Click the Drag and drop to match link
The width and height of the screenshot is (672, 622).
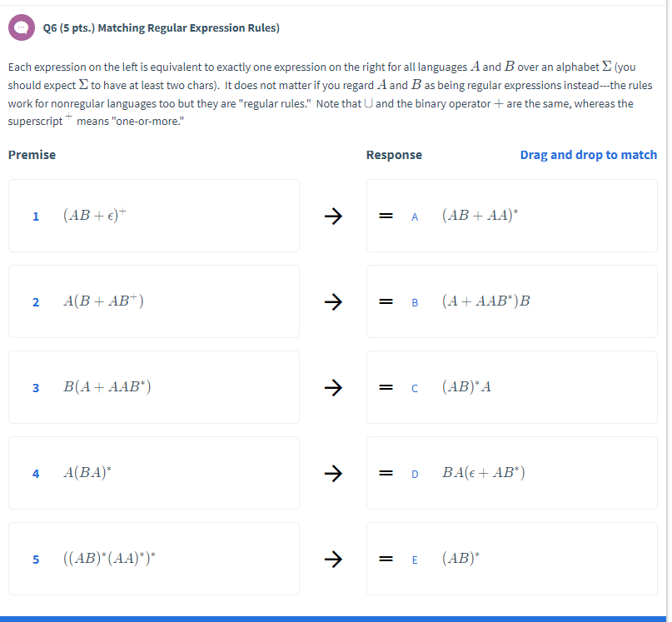[588, 155]
